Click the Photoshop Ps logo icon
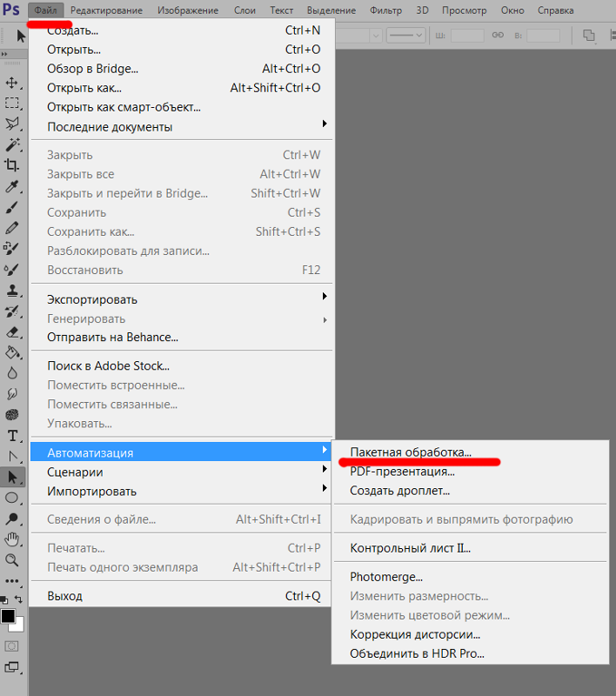Screen dimensions: 616x696 point(11,10)
